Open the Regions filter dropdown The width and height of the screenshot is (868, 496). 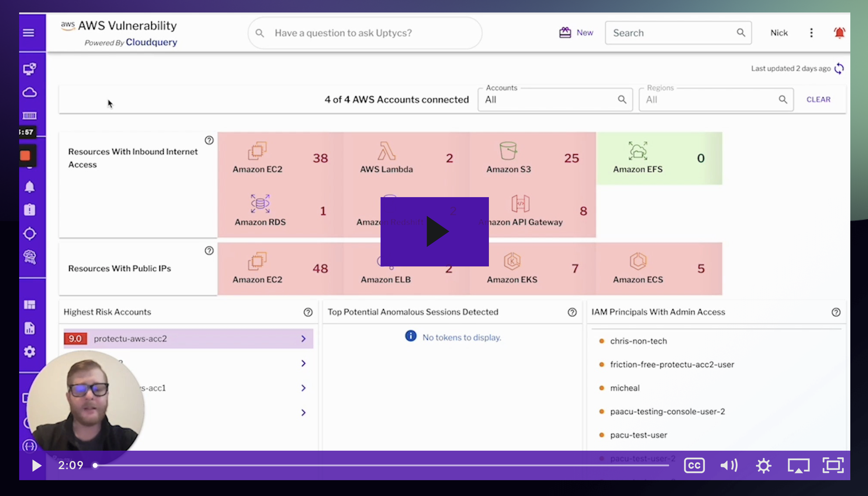coord(715,99)
